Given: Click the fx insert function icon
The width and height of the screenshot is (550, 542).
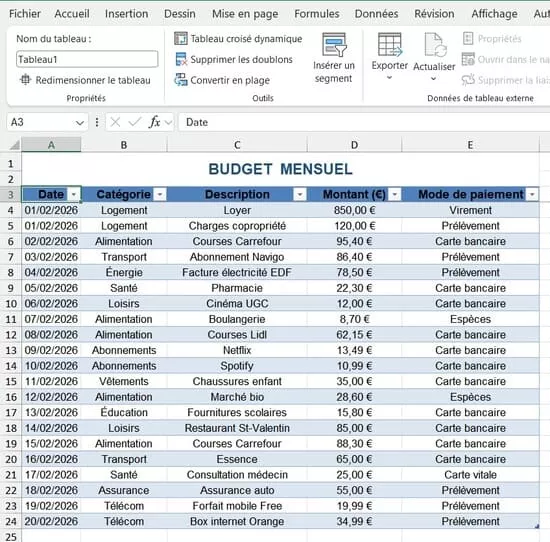Looking at the screenshot, I should tap(155, 122).
